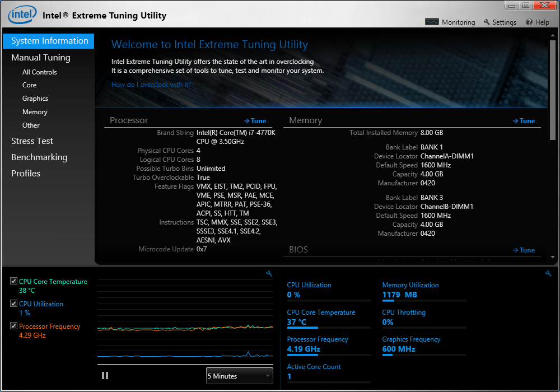Open graph panel wrench settings

click(x=269, y=273)
